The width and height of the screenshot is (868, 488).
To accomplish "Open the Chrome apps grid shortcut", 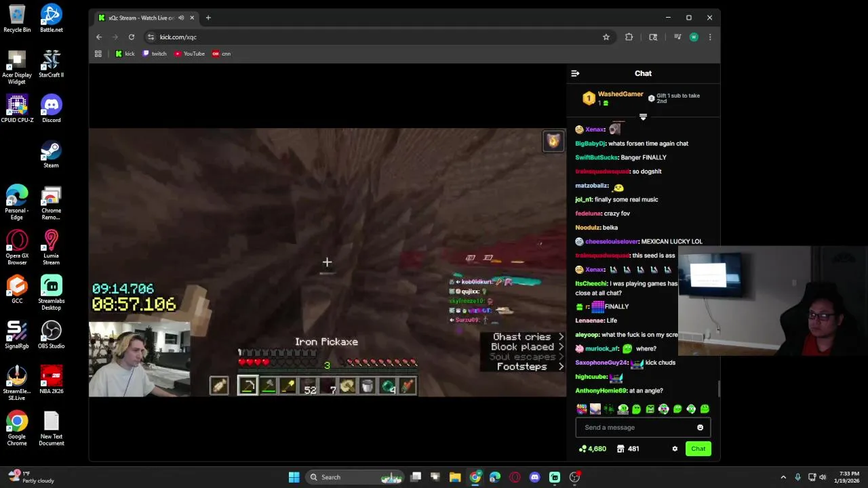I will (x=98, y=54).
